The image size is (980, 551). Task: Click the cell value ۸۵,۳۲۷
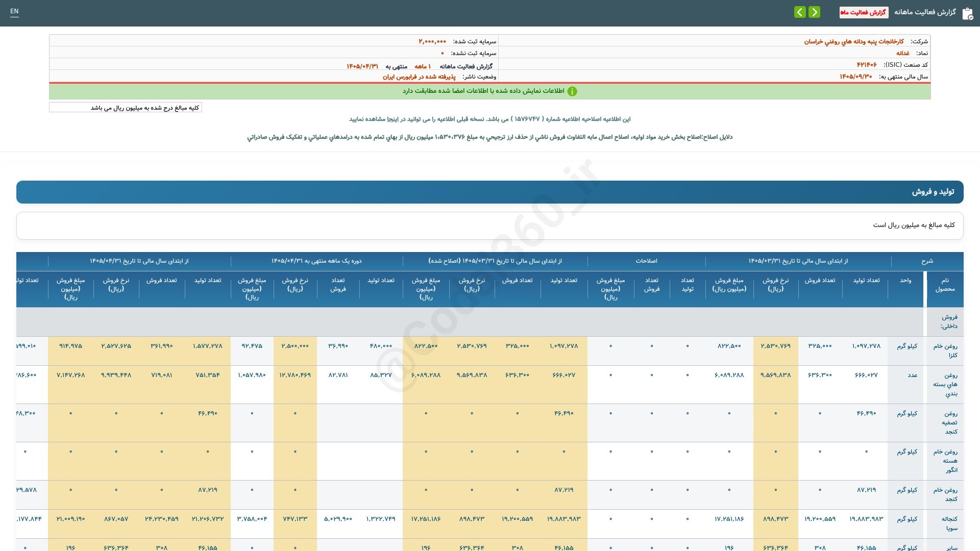381,375
